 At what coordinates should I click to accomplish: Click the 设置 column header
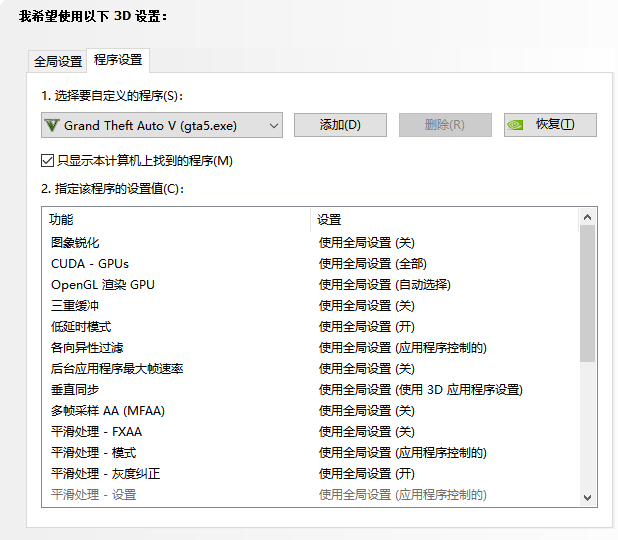coord(329,220)
